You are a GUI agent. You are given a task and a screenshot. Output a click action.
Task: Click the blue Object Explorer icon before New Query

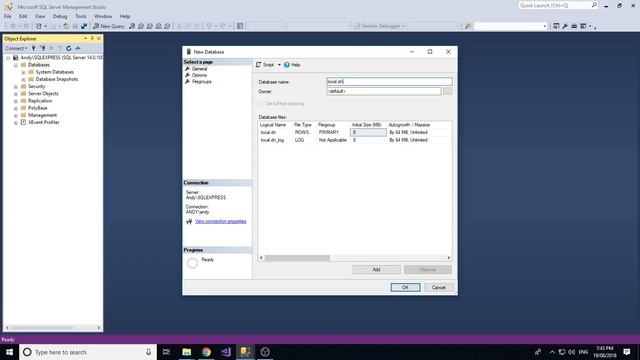84,26
